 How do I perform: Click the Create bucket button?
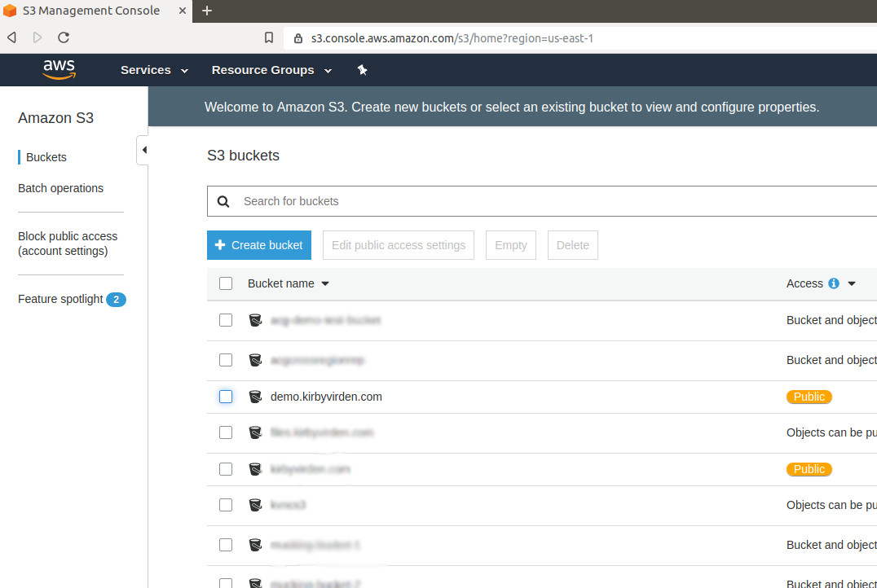[259, 244]
